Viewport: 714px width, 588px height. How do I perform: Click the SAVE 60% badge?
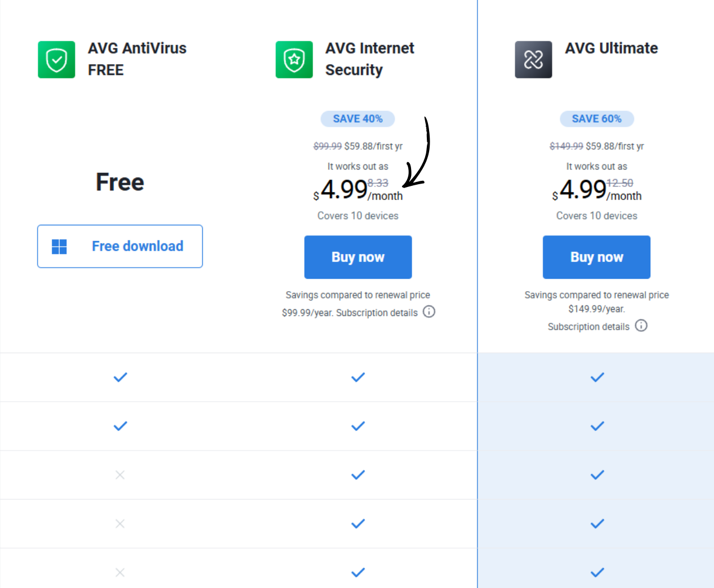coord(597,119)
